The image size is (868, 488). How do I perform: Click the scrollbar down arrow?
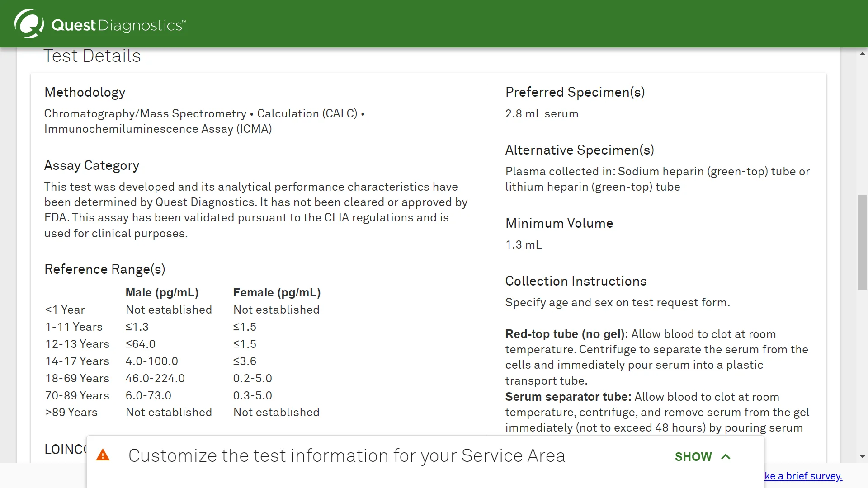pyautogui.click(x=862, y=457)
